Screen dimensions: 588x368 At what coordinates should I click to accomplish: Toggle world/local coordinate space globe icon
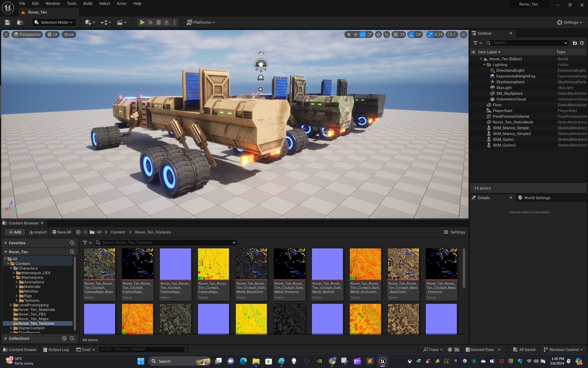[378, 34]
